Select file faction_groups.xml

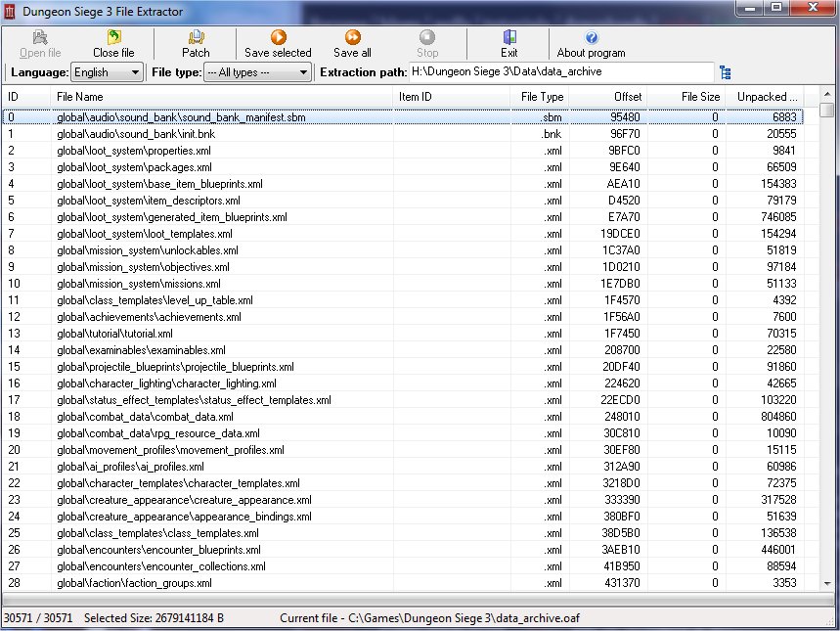(x=403, y=583)
